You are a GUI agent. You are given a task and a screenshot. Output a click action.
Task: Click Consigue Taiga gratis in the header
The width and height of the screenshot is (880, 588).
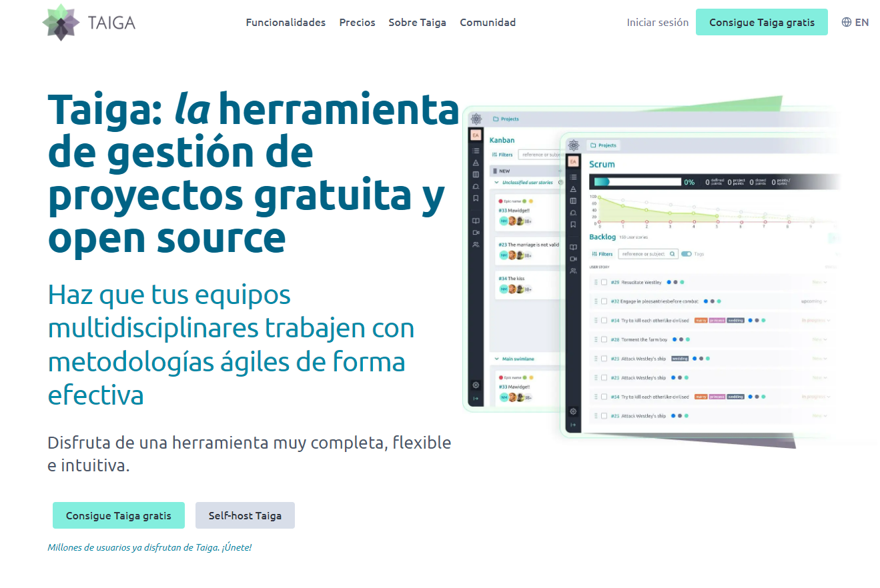pos(762,22)
